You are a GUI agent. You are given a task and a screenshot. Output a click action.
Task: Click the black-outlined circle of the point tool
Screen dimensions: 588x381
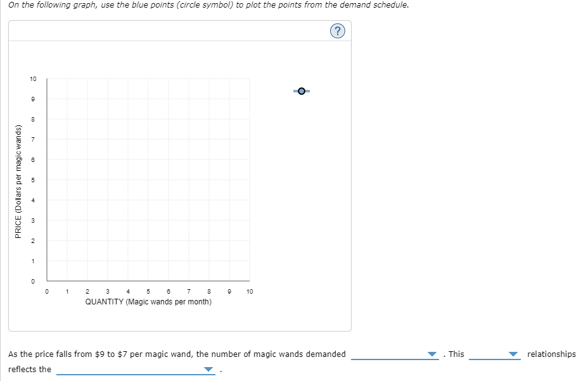[300, 91]
